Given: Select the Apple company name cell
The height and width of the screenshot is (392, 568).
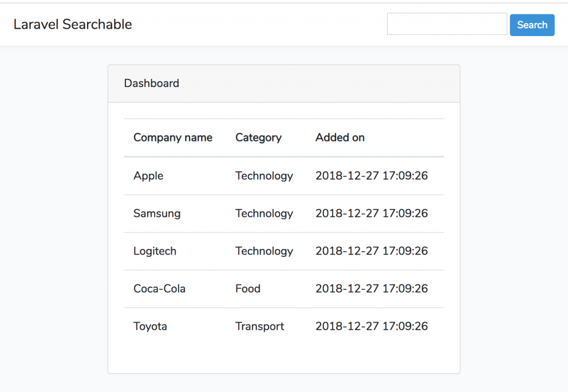Looking at the screenshot, I should pos(148,176).
